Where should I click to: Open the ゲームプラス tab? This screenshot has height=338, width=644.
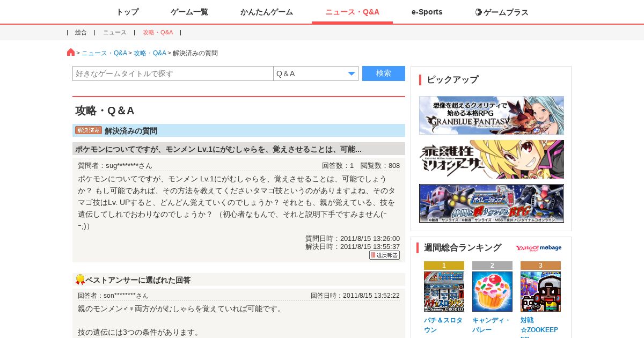pyautogui.click(x=502, y=12)
